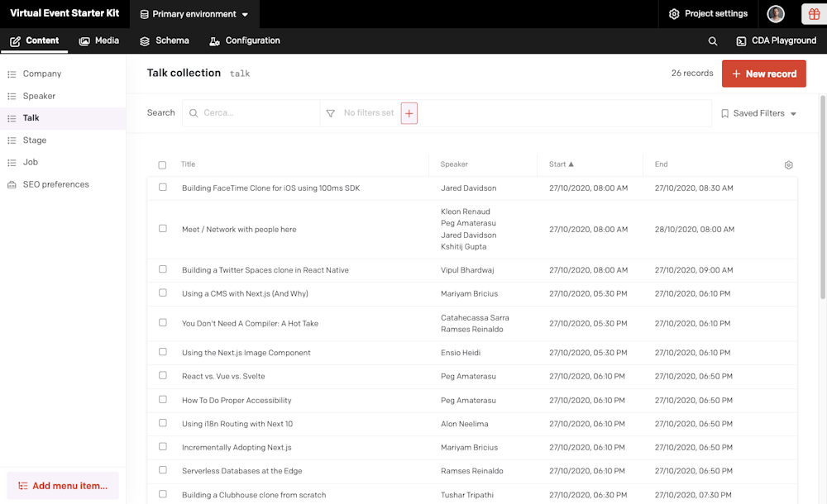Screen dimensions: 827x504
Task: Click speaker name Vipul Bhardwaj
Action: (467, 270)
